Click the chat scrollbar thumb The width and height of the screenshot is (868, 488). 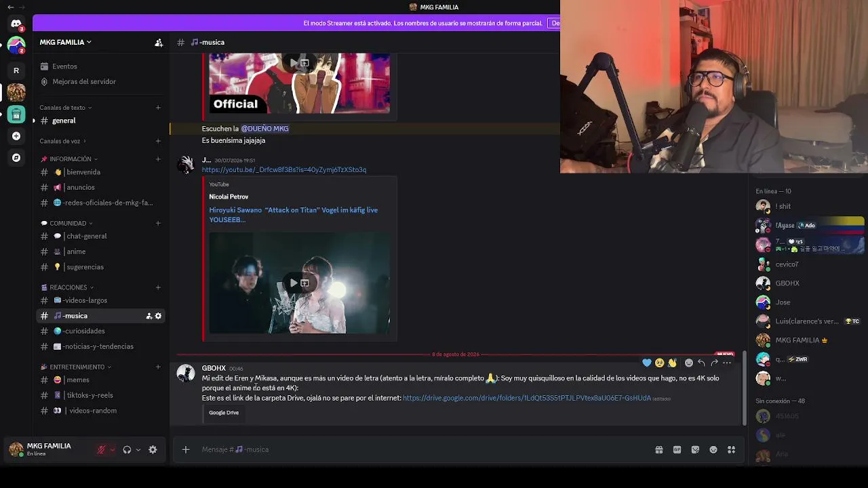(744, 388)
